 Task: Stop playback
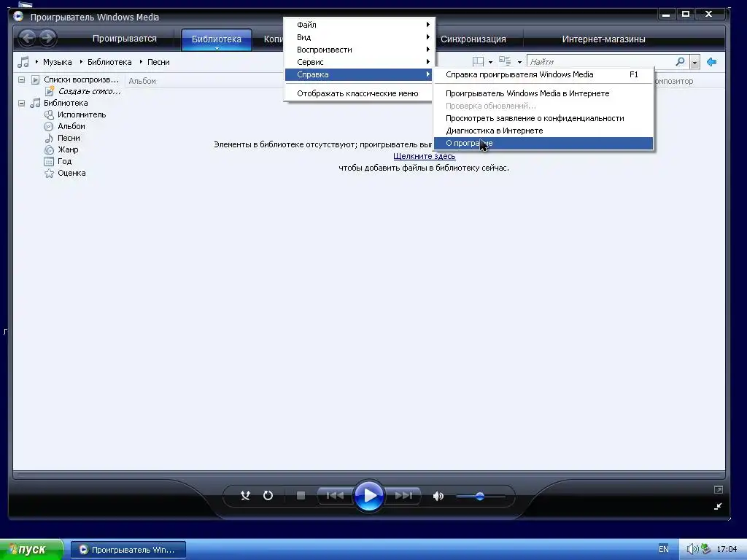click(301, 496)
